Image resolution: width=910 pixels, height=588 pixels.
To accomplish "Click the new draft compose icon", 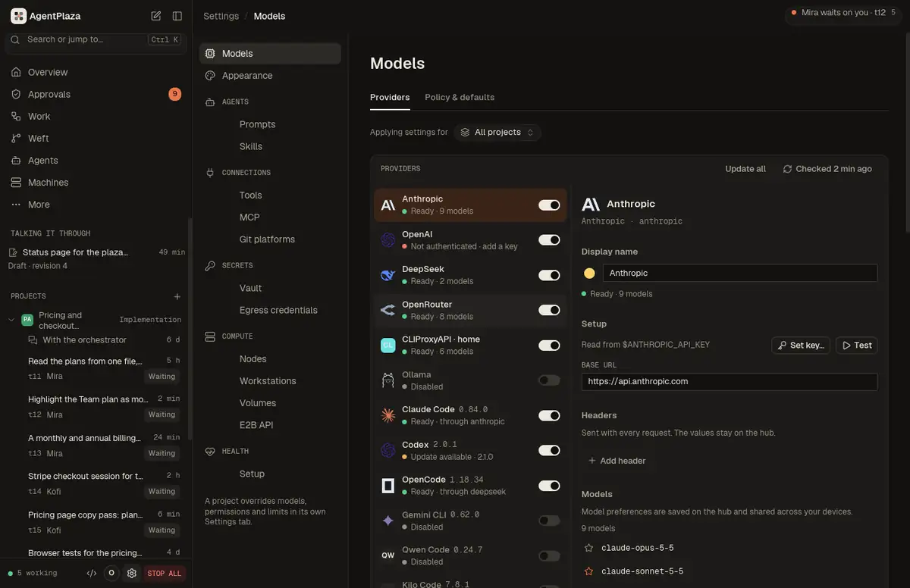I will point(156,16).
